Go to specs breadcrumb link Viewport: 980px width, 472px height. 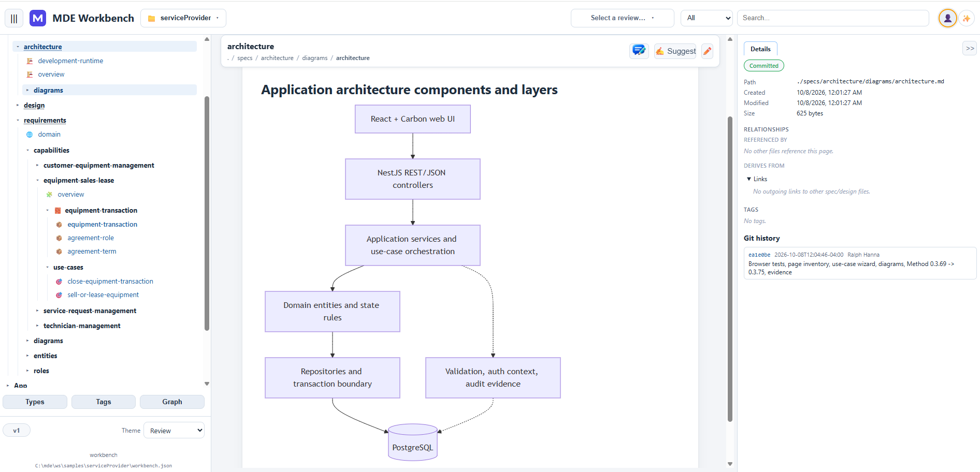coord(245,58)
